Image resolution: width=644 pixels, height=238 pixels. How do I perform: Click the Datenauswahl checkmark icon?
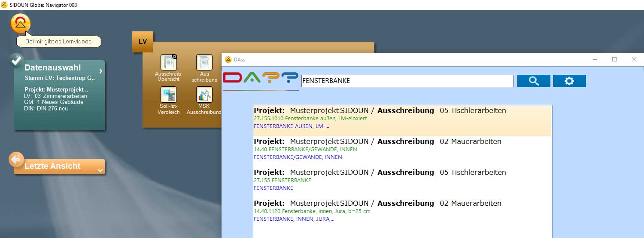coord(16,61)
